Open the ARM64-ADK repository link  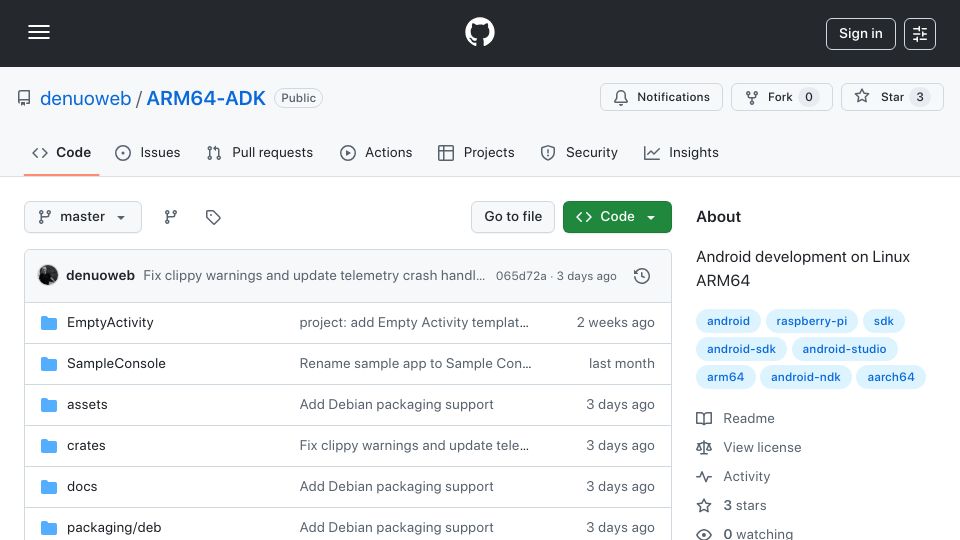coord(206,99)
